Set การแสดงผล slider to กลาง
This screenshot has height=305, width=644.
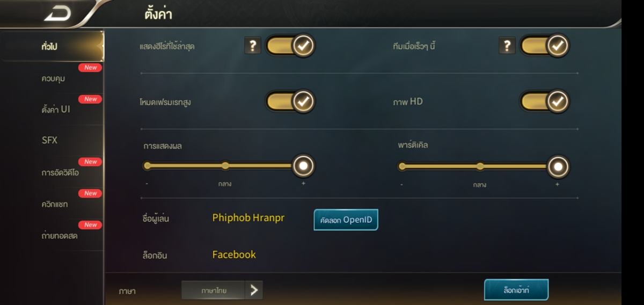coord(225,166)
